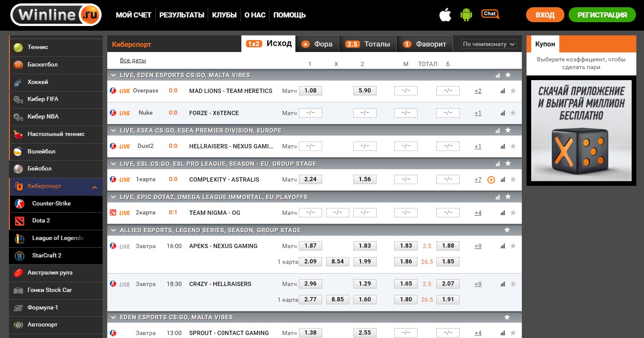Select the Cyber FIFA controller icon
The height and width of the screenshot is (338, 644).
[x=18, y=99]
